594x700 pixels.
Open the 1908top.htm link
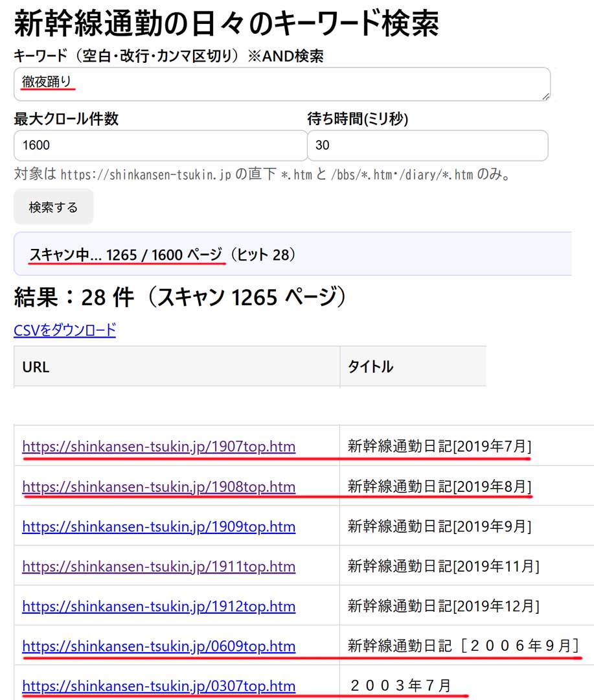coord(159,487)
